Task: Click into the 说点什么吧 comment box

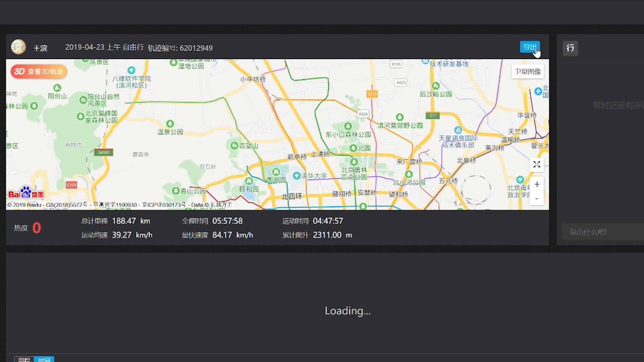Action: pyautogui.click(x=600, y=232)
